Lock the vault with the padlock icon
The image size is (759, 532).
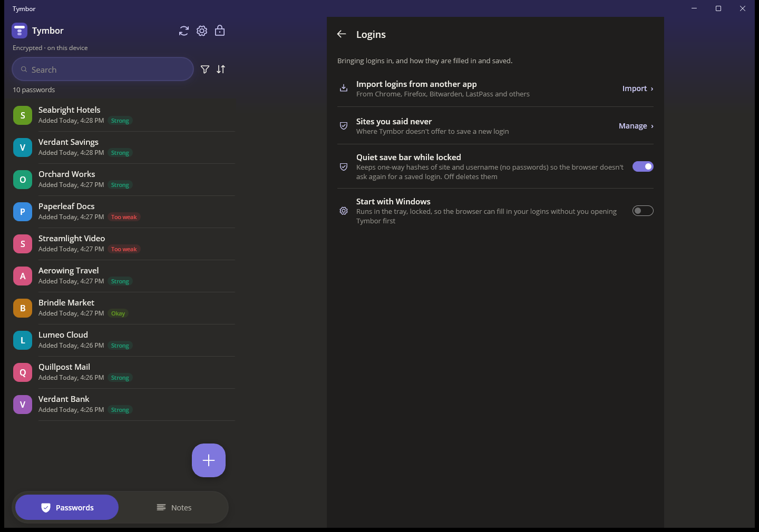tap(220, 31)
